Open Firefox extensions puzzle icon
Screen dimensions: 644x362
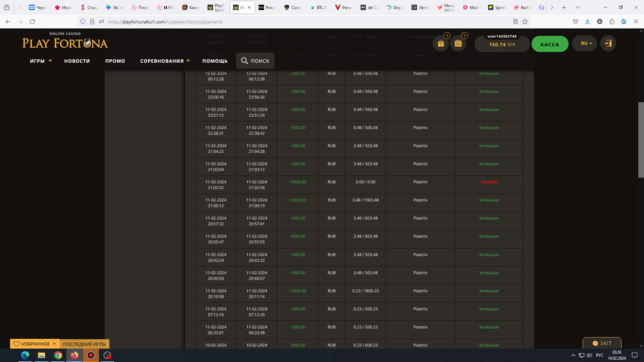click(612, 22)
